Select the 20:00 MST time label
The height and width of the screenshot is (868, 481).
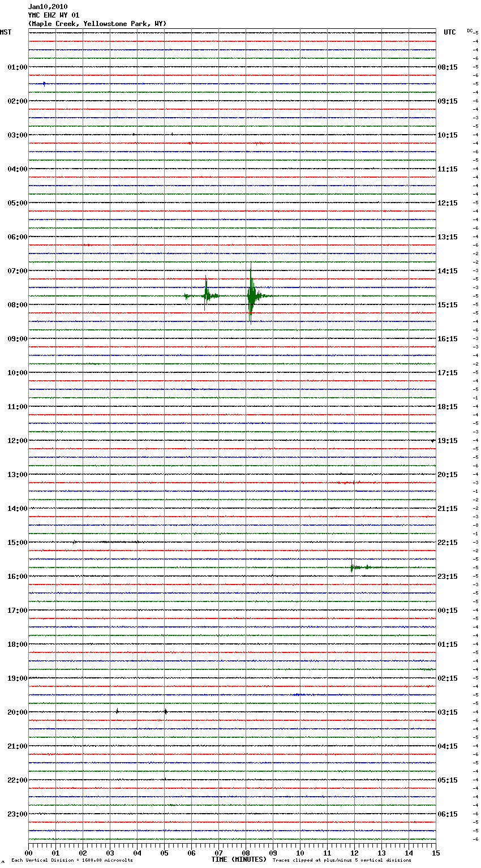(18, 712)
